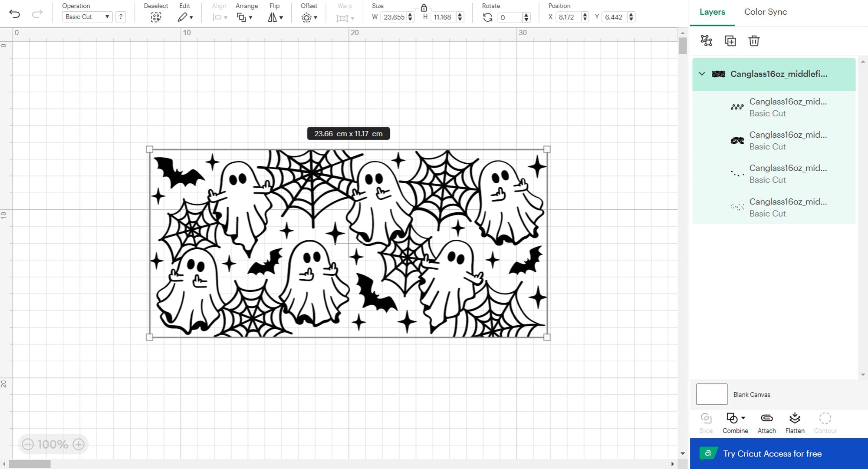Screen dimensions: 868x469
Task: Click the group layer thumbnail image
Action: [x=718, y=74]
